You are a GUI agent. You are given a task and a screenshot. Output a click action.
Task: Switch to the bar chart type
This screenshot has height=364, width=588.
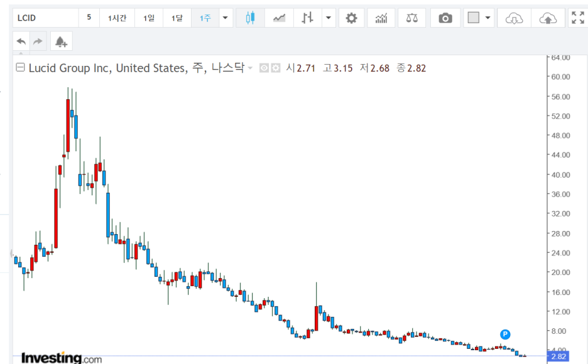(x=307, y=18)
